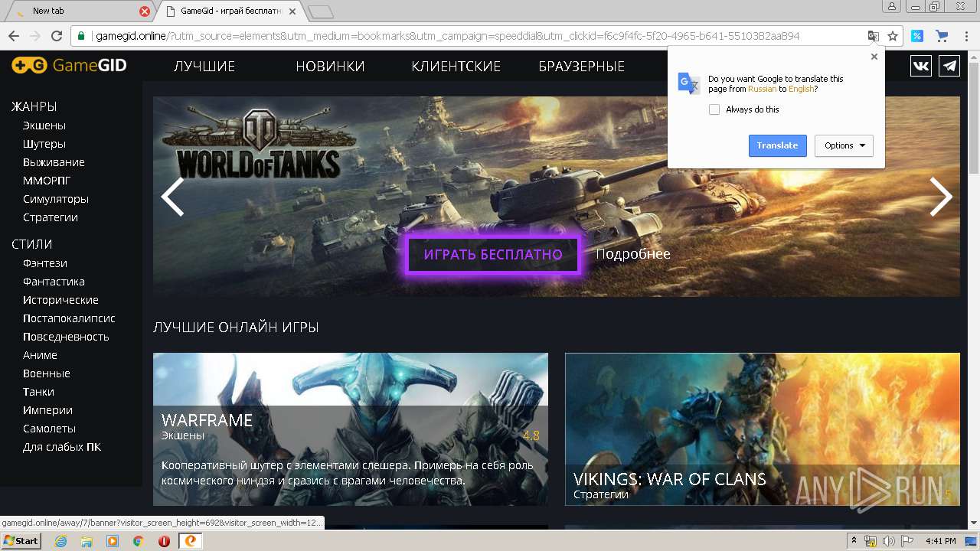Click ИГРАТЬ БЕСПЛАТНО button
Viewport: 980px width, 551px height.
pos(493,255)
